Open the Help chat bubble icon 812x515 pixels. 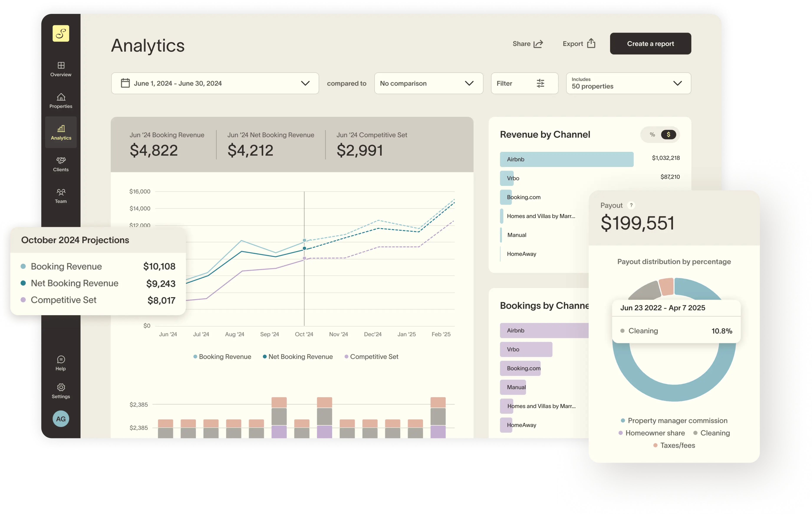click(x=61, y=359)
